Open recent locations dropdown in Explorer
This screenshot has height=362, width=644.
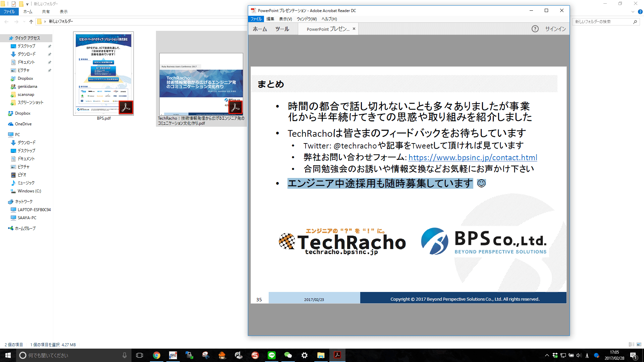(x=24, y=21)
